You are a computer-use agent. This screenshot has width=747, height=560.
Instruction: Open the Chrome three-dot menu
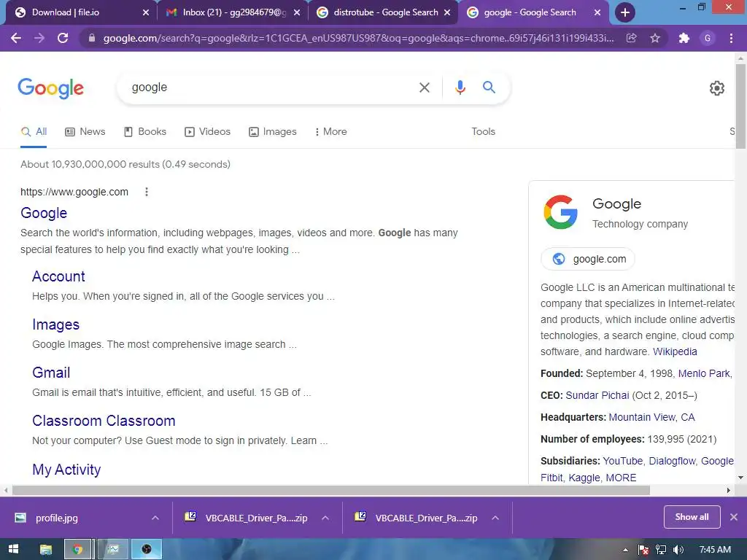(x=731, y=38)
